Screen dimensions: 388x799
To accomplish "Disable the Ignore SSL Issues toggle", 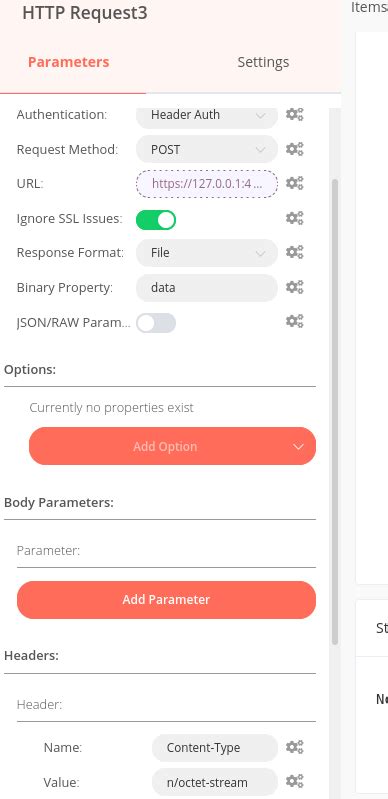I will click(156, 220).
